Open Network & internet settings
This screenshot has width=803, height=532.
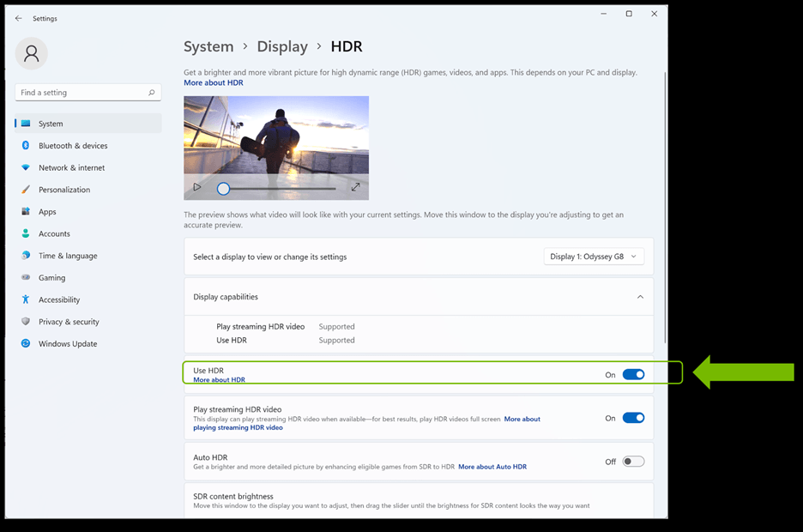71,168
